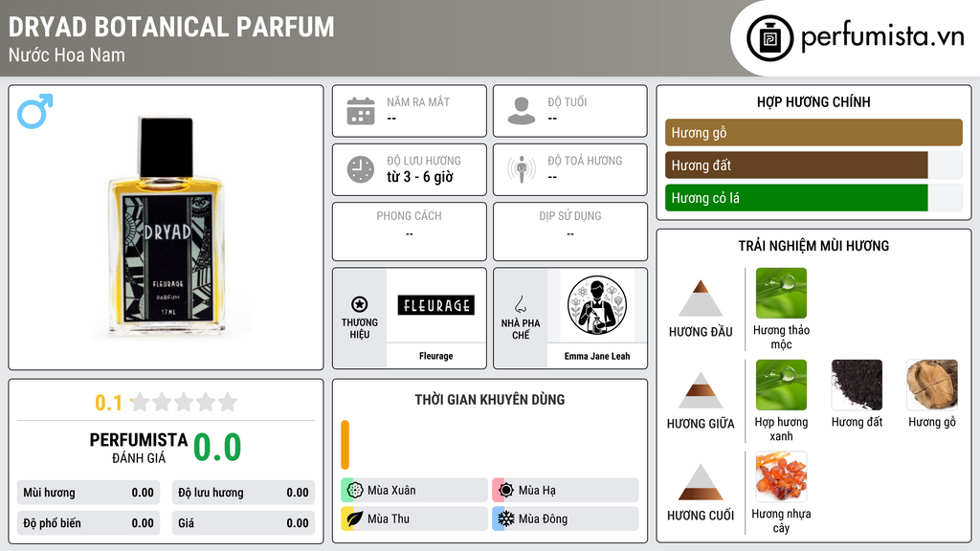Click the brown Hương đất accord bar
The image size is (980, 551).
pyautogui.click(x=796, y=165)
